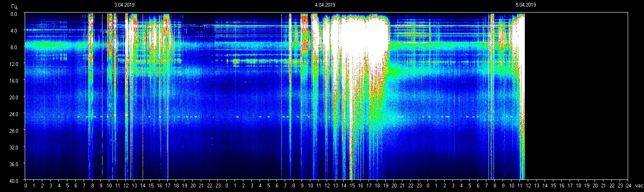Viewport: 644px width, 192px height.
Task: Click the 3.04.2019 date label
Action: [124, 5]
